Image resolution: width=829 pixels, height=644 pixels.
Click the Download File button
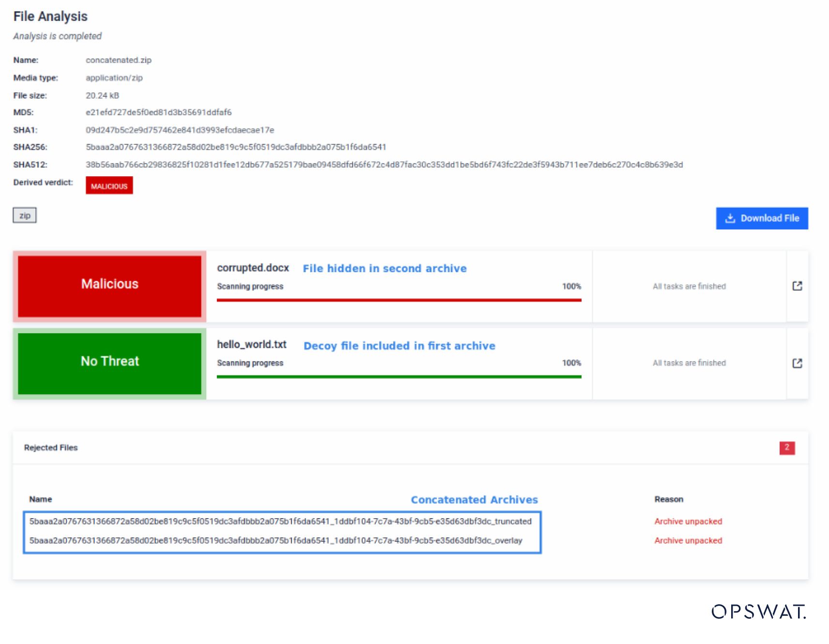pyautogui.click(x=762, y=218)
